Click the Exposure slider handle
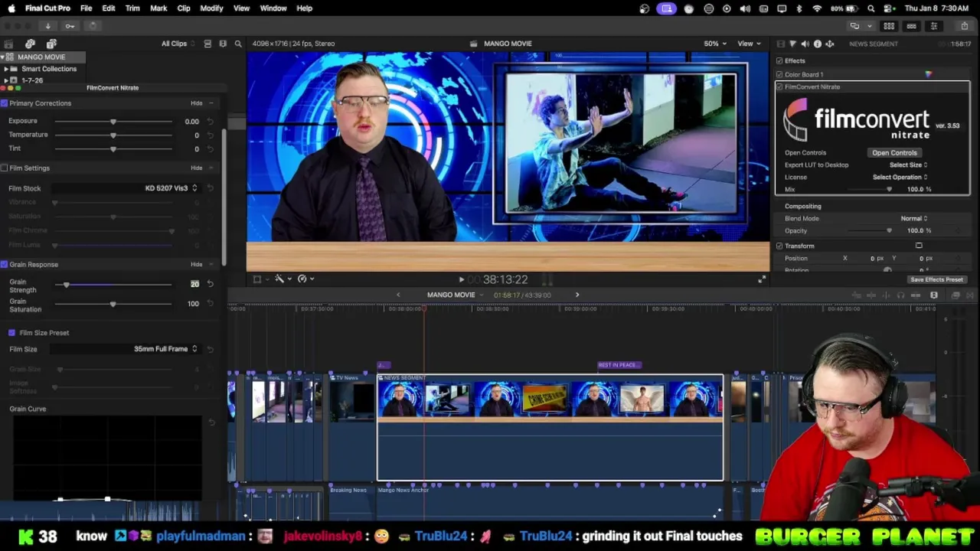This screenshot has width=980, height=551. point(113,122)
